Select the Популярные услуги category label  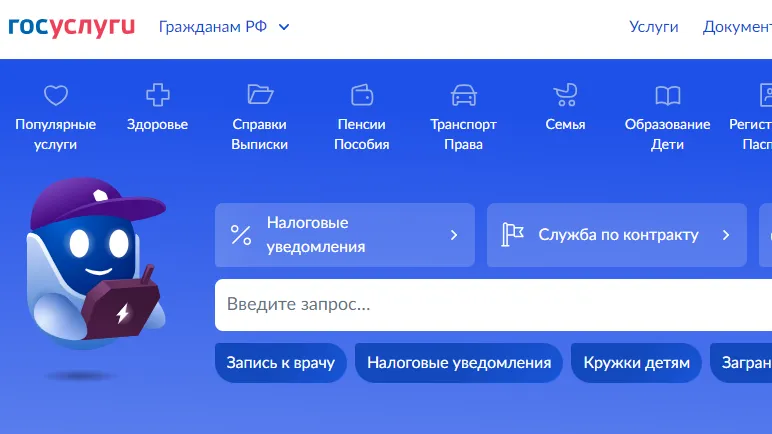click(x=56, y=134)
